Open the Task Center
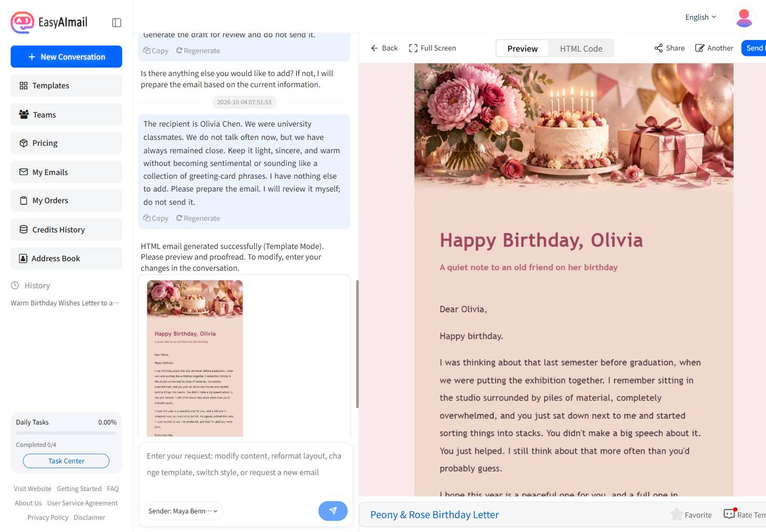 [x=66, y=461]
